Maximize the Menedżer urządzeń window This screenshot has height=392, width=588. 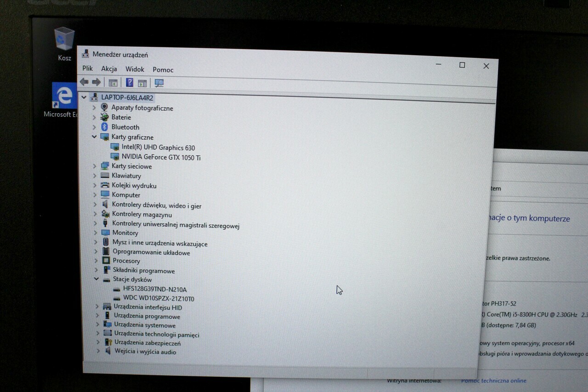click(462, 65)
